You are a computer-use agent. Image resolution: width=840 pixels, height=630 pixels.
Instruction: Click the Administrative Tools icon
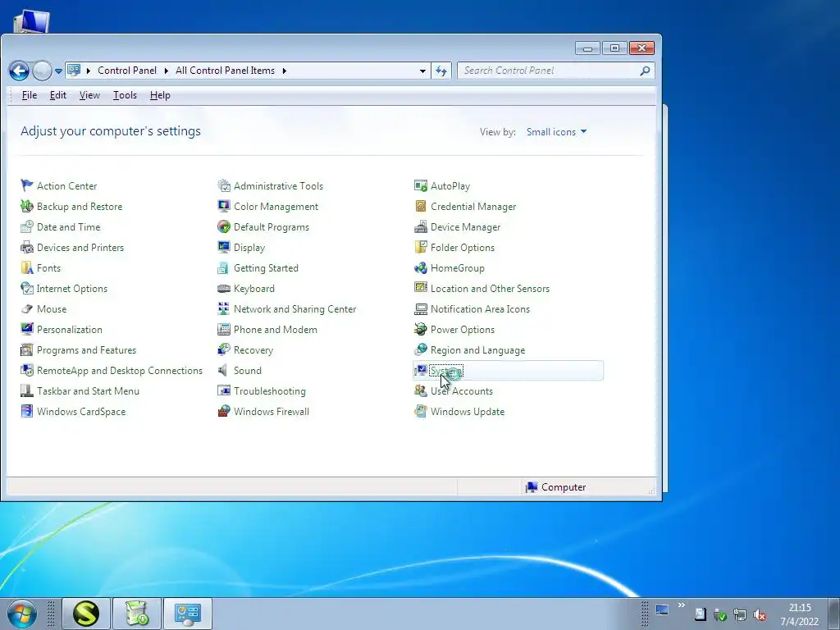pos(224,185)
